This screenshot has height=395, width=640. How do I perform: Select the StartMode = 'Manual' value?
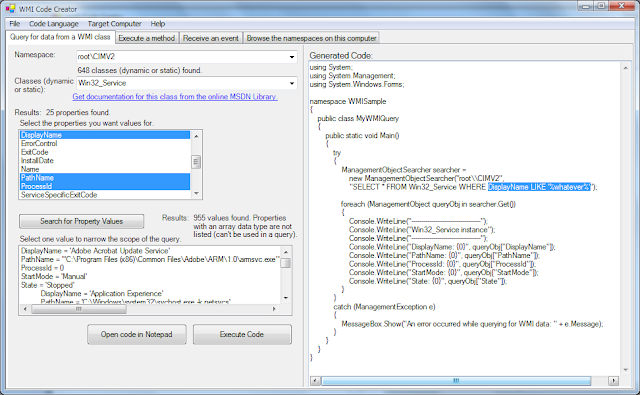coord(54,277)
